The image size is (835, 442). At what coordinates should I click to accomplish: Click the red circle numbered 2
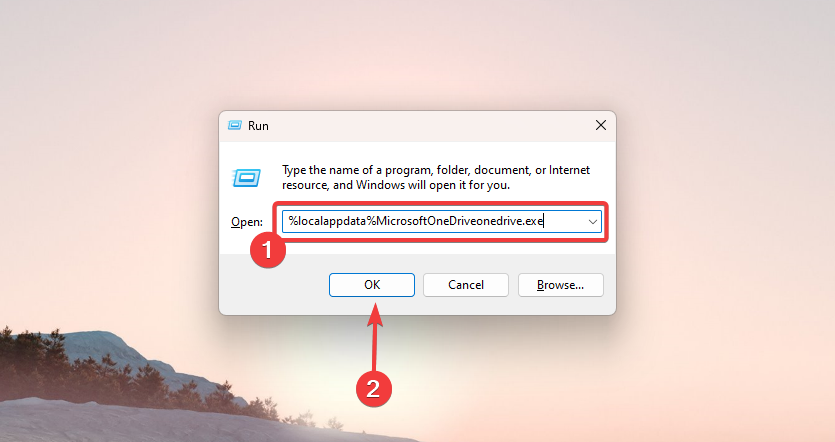(x=374, y=389)
